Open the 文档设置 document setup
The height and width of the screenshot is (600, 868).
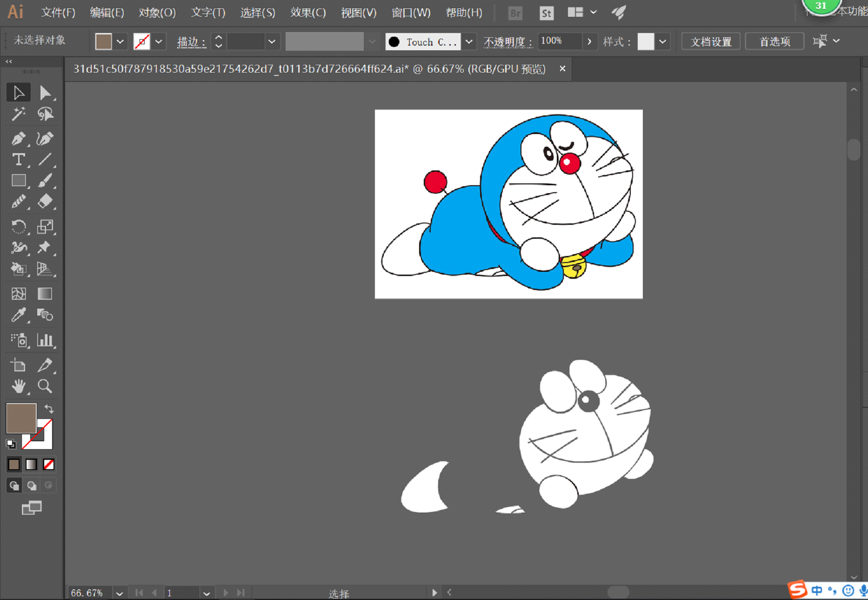point(710,41)
